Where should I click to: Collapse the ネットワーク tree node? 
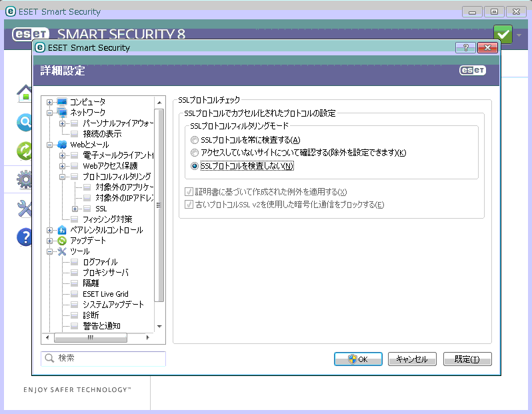click(49, 113)
